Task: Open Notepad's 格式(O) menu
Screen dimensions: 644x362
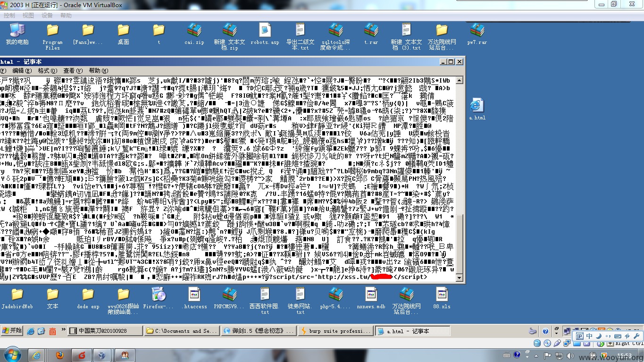Action: (47, 70)
